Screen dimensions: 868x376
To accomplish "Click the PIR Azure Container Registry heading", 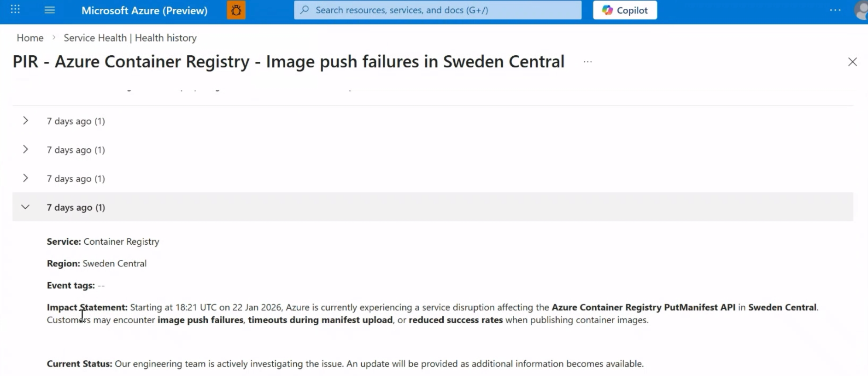I will click(288, 62).
